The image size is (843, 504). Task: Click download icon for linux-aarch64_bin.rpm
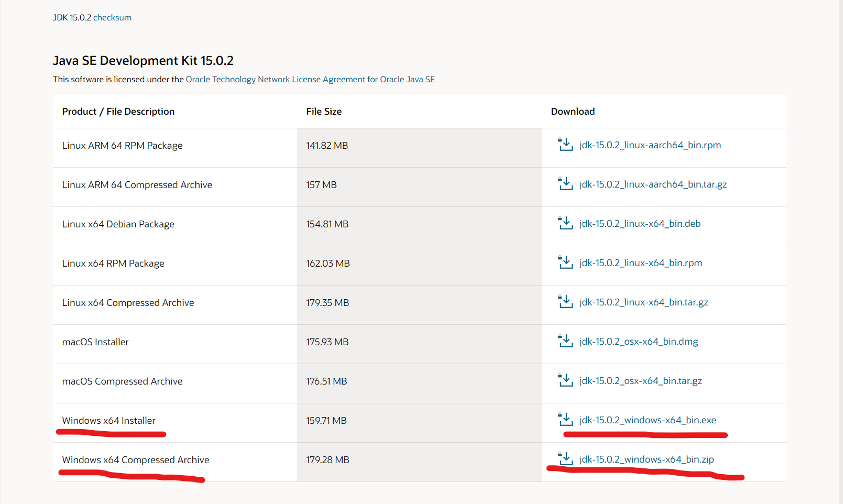[x=565, y=145]
